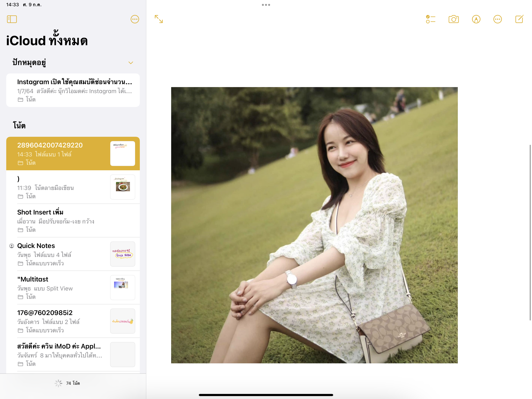
Task: Open the 176@76020985i2 note
Action: pyautogui.click(x=60, y=321)
